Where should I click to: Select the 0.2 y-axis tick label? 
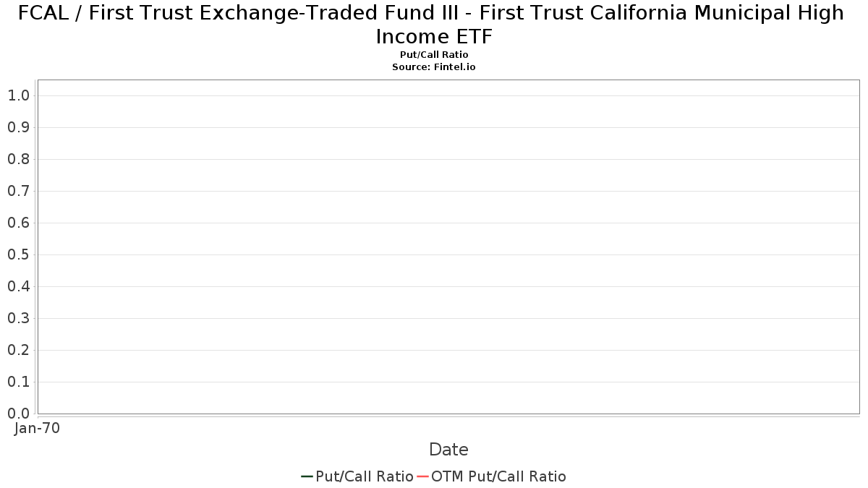click(x=18, y=350)
